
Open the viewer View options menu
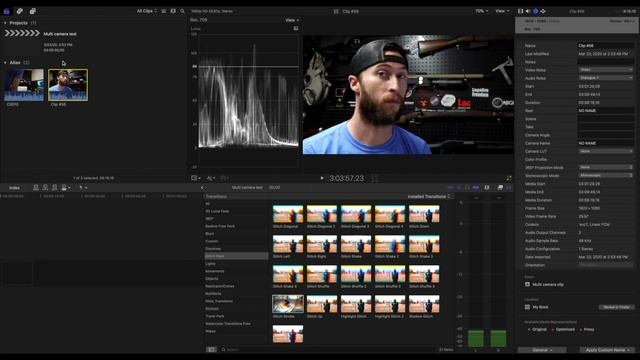(x=502, y=11)
